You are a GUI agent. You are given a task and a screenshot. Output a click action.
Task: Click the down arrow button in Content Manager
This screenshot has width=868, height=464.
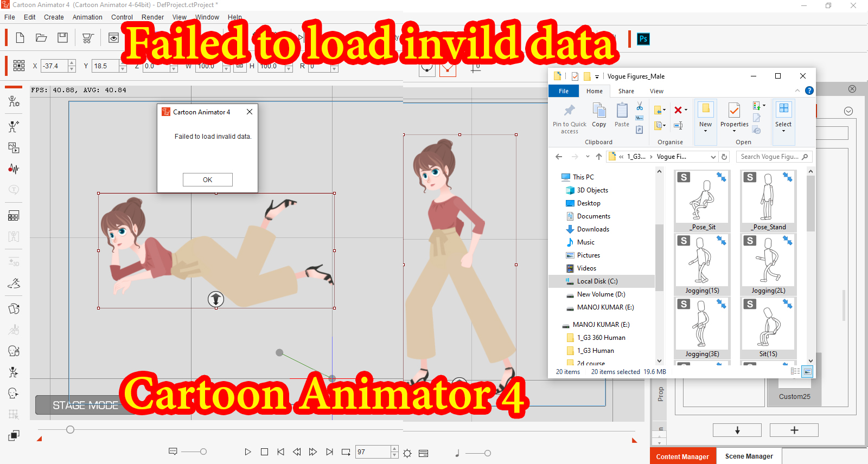tap(737, 430)
